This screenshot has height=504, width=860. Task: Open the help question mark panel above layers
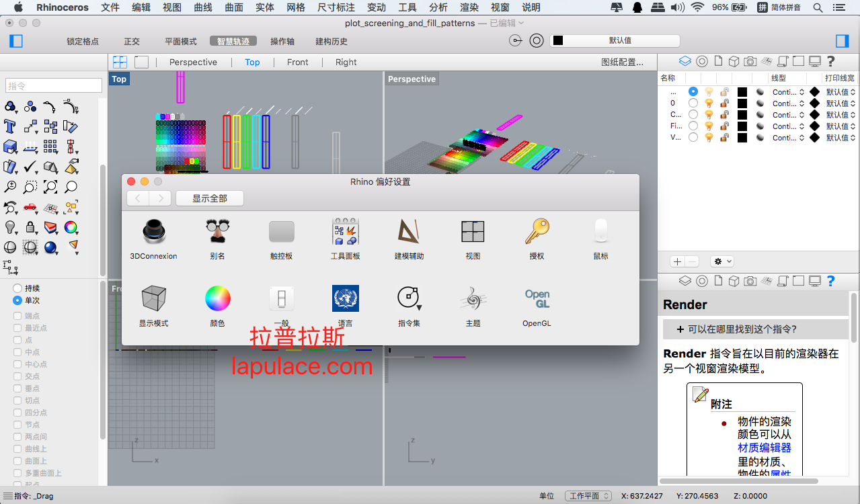(830, 61)
